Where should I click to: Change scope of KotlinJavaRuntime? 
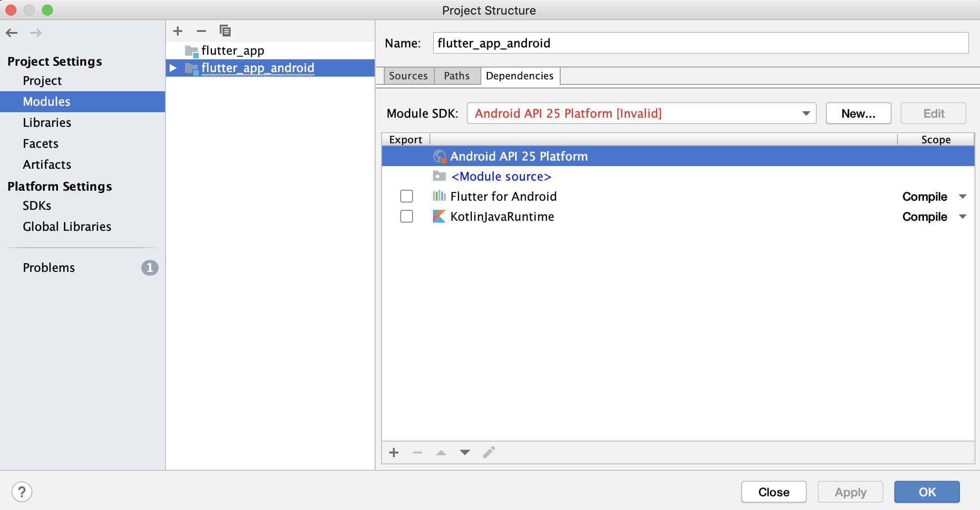pos(934,217)
